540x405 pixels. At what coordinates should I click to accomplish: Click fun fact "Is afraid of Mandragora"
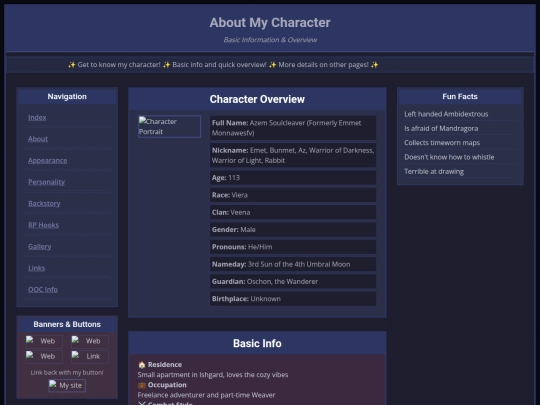pyautogui.click(x=441, y=128)
